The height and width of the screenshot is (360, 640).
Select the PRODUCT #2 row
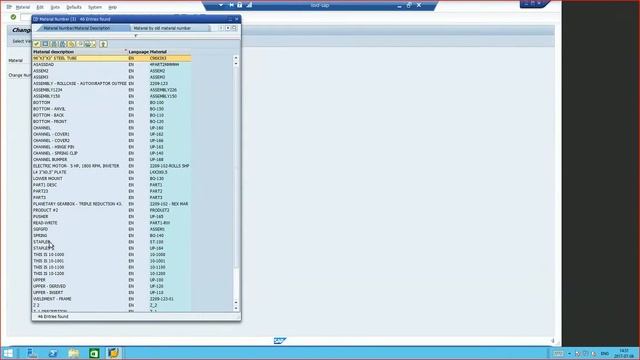[112, 210]
